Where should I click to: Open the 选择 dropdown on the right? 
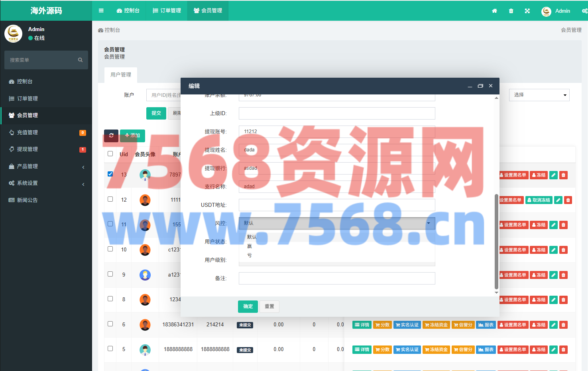coord(539,95)
